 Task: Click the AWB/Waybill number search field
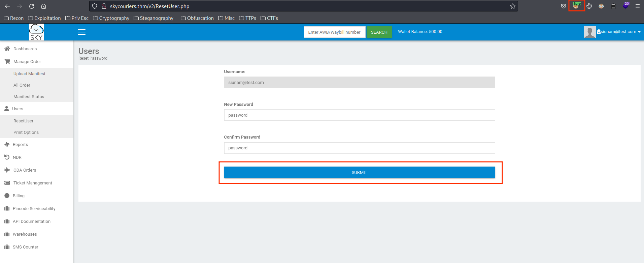335,32
